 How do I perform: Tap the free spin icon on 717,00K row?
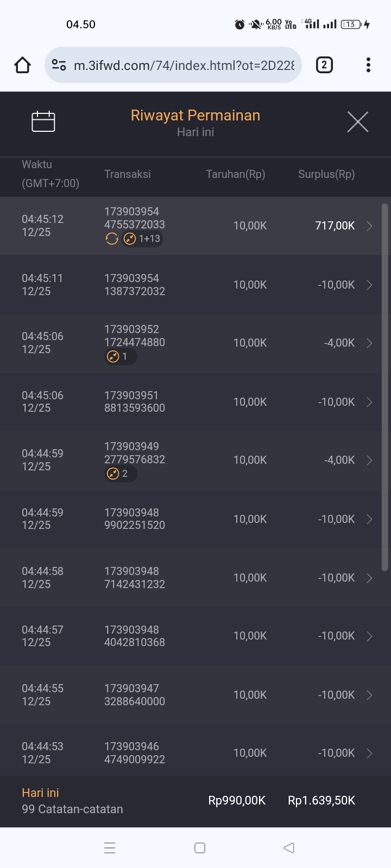coord(112,239)
